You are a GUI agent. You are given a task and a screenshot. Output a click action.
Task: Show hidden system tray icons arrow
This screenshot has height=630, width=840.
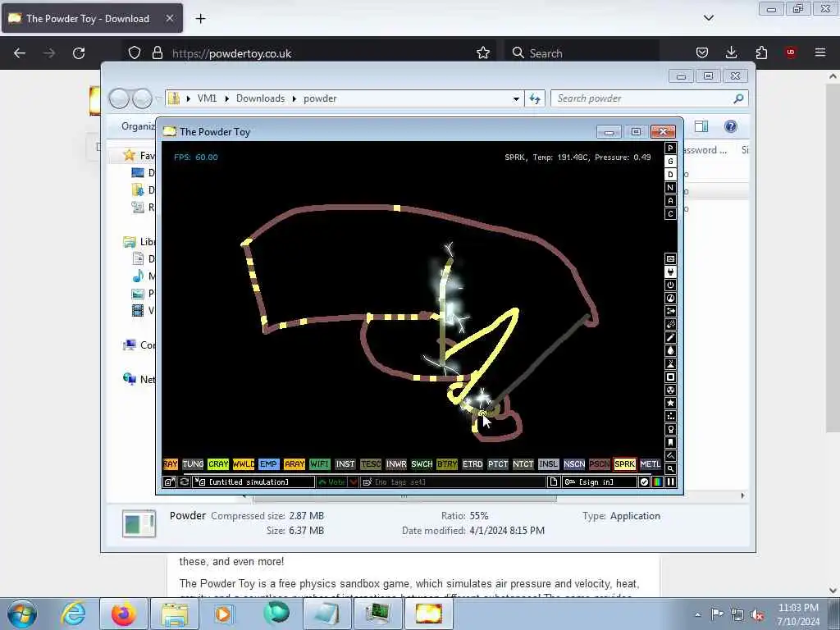(697, 614)
